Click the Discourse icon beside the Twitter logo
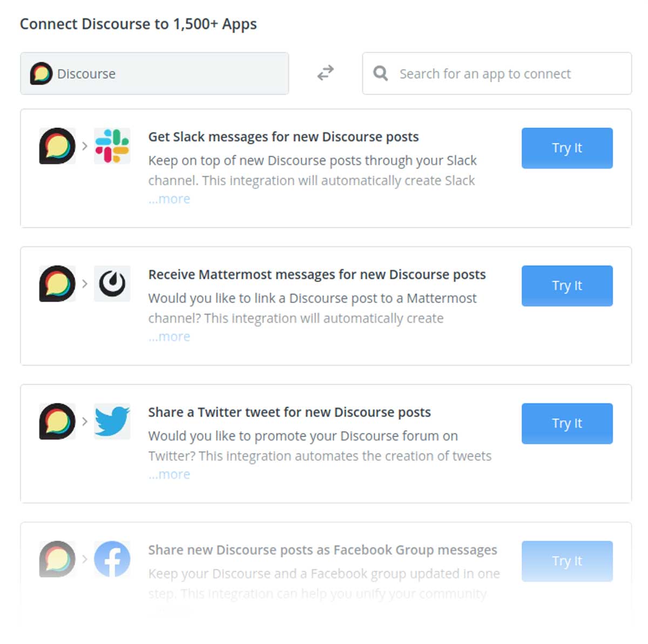 click(x=57, y=422)
